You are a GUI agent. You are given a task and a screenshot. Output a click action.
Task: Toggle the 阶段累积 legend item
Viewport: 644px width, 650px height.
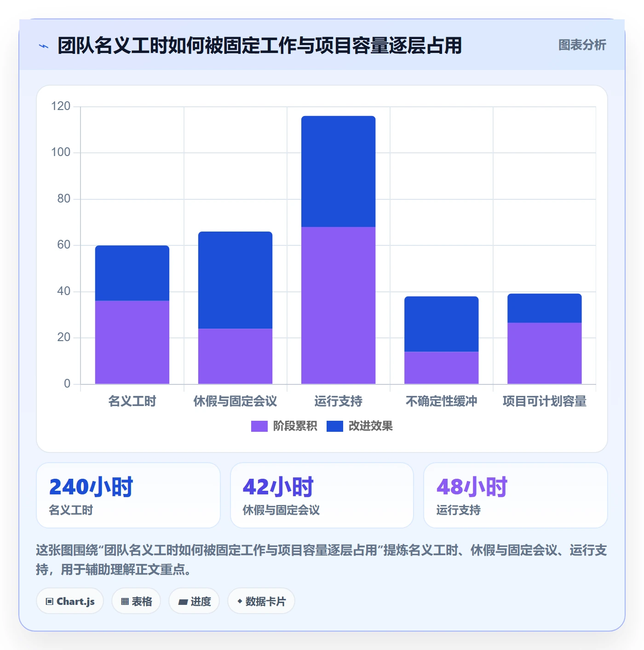coord(284,426)
